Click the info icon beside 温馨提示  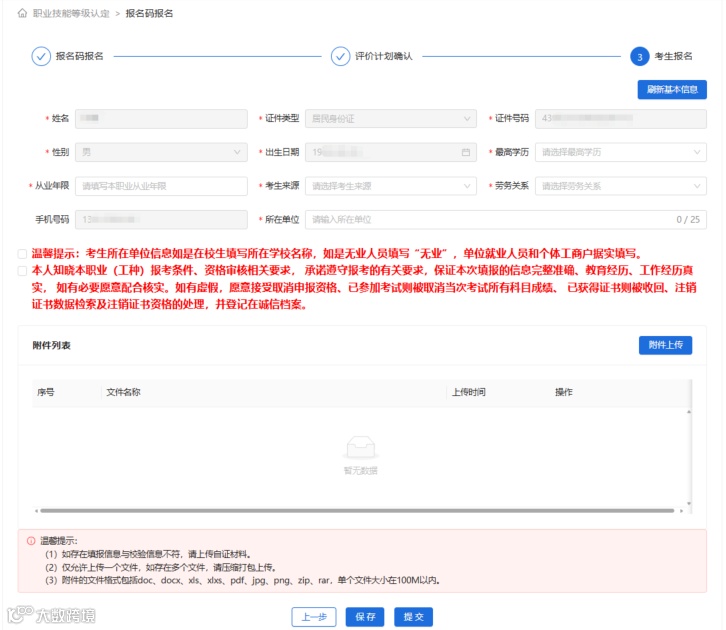tap(31, 541)
